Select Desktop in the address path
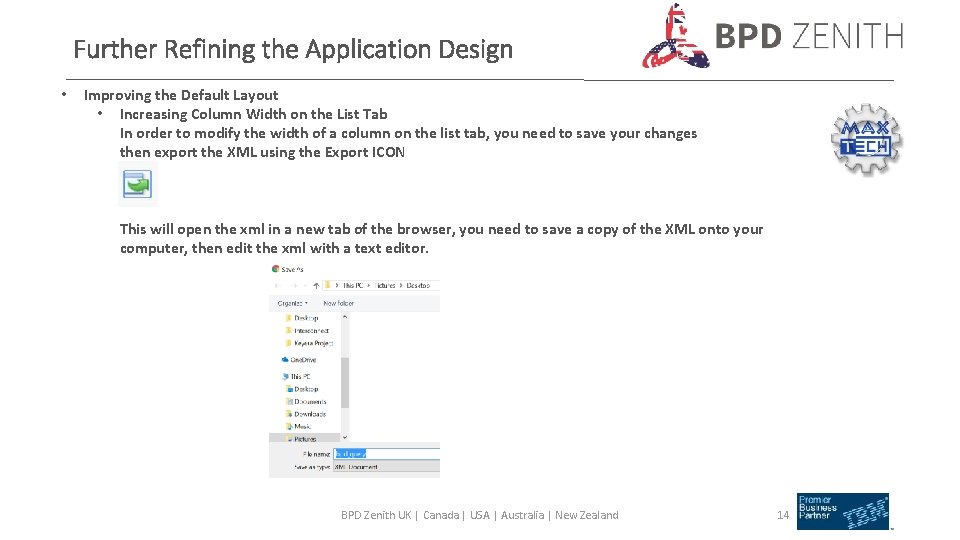 coord(418,285)
